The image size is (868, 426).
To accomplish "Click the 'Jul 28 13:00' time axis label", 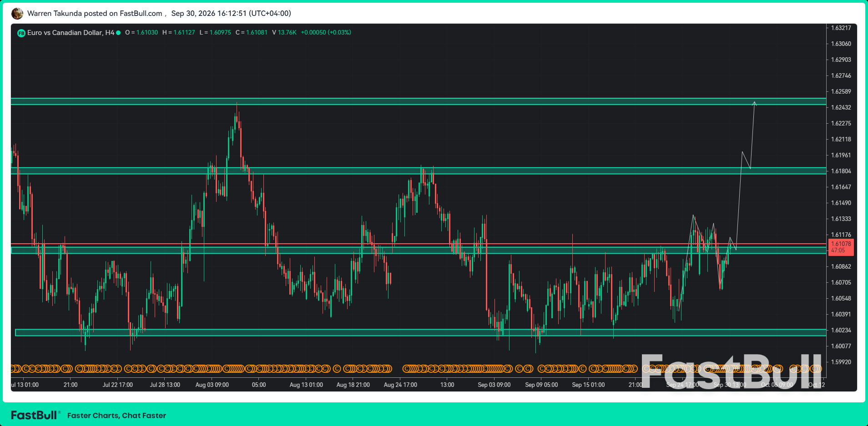I will 165,385.
